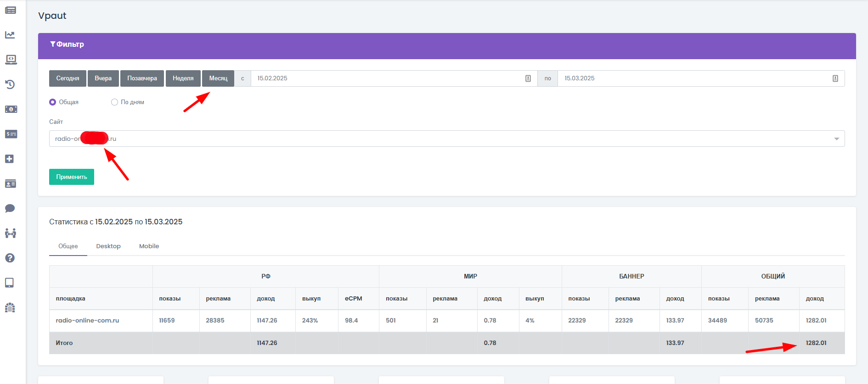Click the РФ реклама value 28385
Viewport: 868px width, 384px height.
pos(215,320)
